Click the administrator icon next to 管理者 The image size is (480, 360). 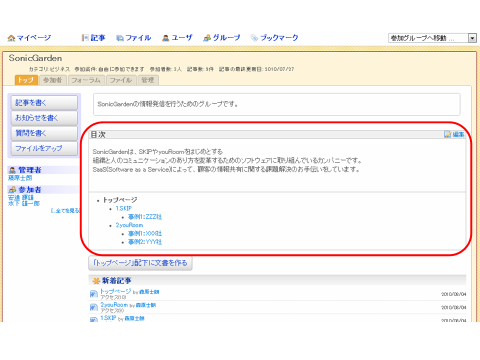click(x=12, y=170)
